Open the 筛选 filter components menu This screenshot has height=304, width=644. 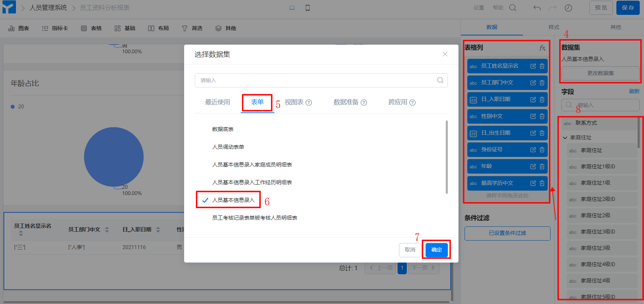click(x=192, y=28)
